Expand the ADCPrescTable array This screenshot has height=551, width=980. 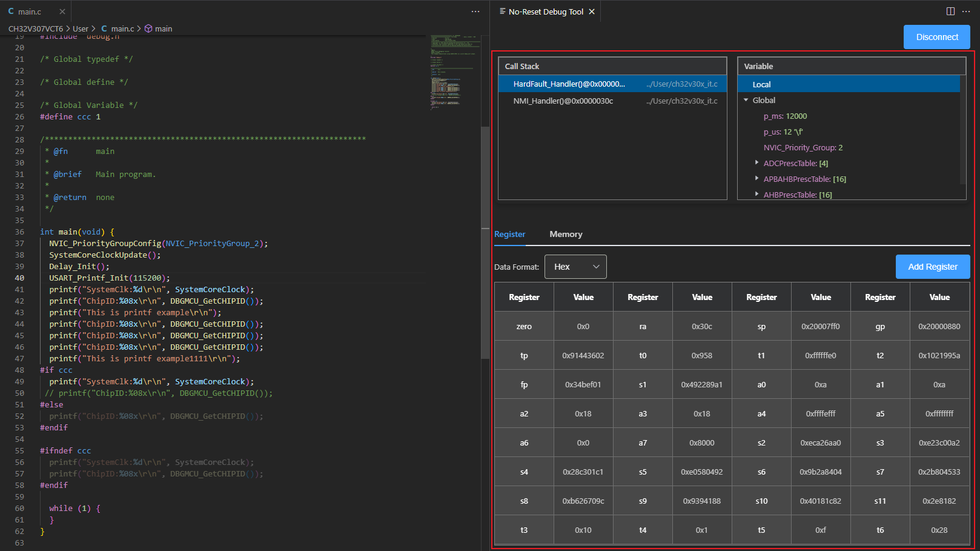(757, 163)
